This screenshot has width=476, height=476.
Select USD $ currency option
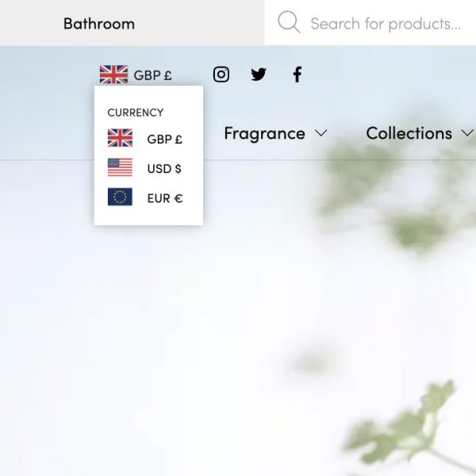[144, 168]
